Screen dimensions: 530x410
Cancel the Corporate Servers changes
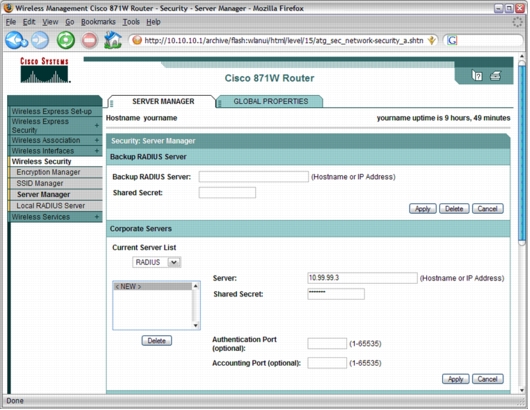[487, 379]
